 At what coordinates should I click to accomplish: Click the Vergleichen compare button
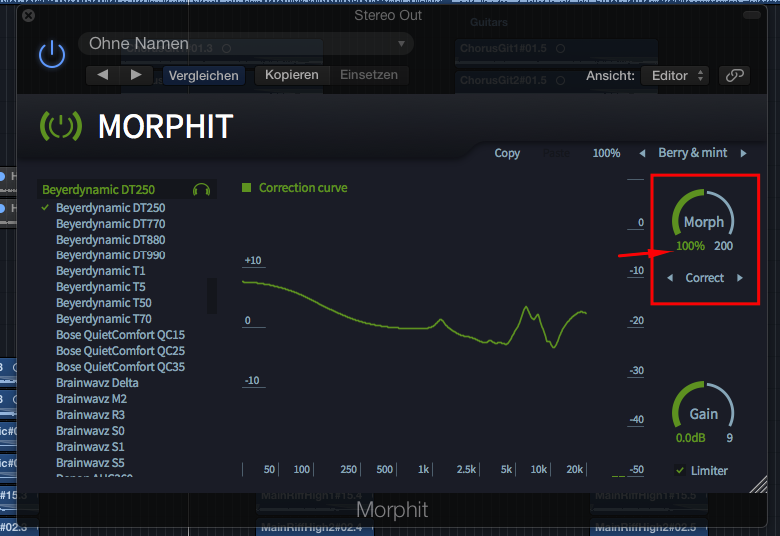(x=203, y=76)
